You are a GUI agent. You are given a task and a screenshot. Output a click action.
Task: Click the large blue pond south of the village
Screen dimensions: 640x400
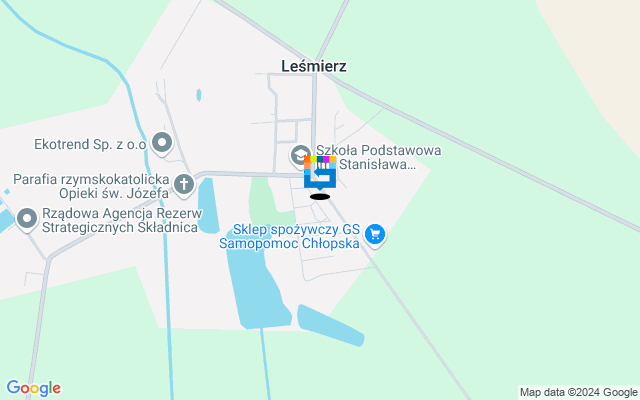point(258,286)
